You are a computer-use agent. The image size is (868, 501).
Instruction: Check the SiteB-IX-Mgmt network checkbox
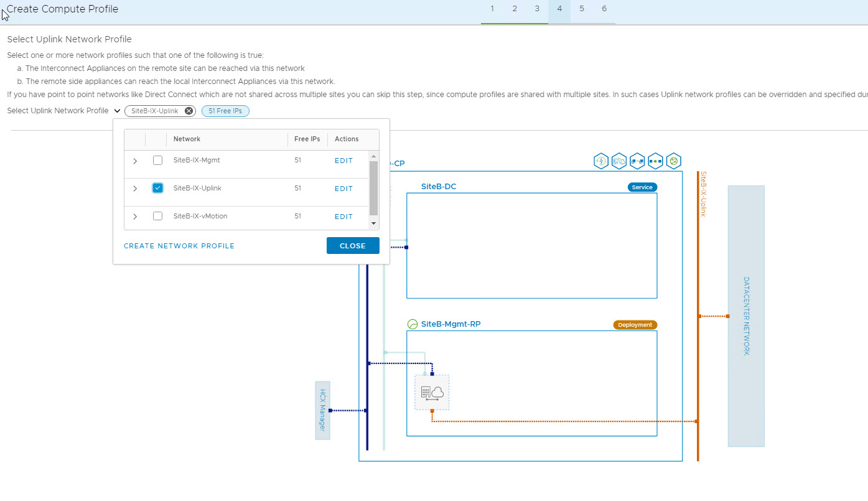pyautogui.click(x=157, y=161)
